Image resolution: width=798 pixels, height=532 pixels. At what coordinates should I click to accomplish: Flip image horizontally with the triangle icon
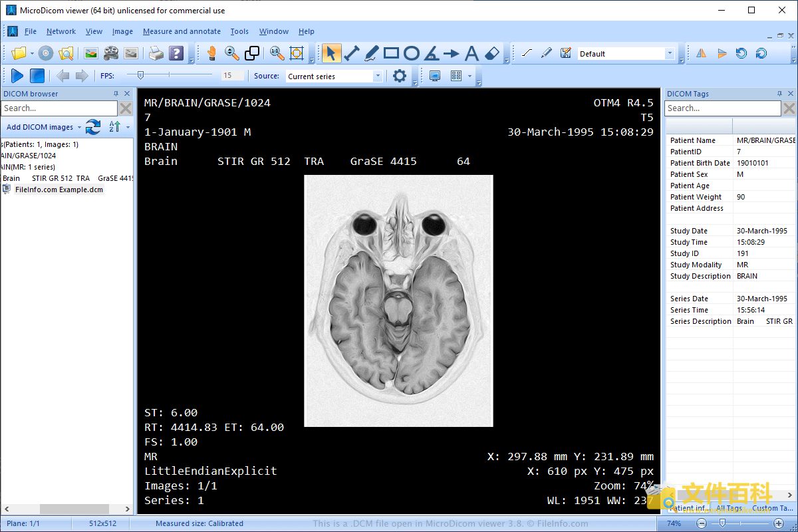pyautogui.click(x=701, y=53)
